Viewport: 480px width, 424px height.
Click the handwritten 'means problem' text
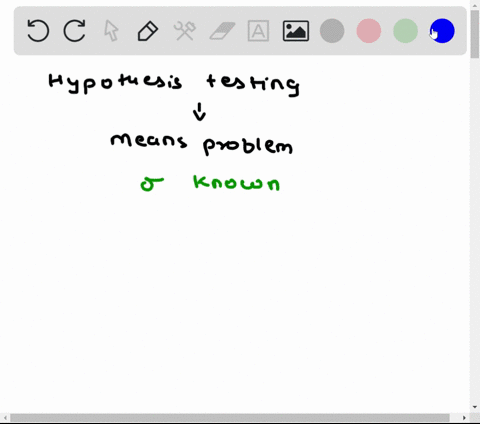tap(202, 144)
